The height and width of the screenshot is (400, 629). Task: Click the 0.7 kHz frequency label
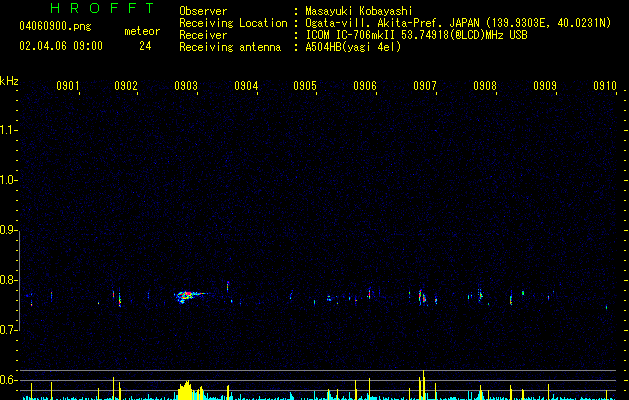point(8,330)
